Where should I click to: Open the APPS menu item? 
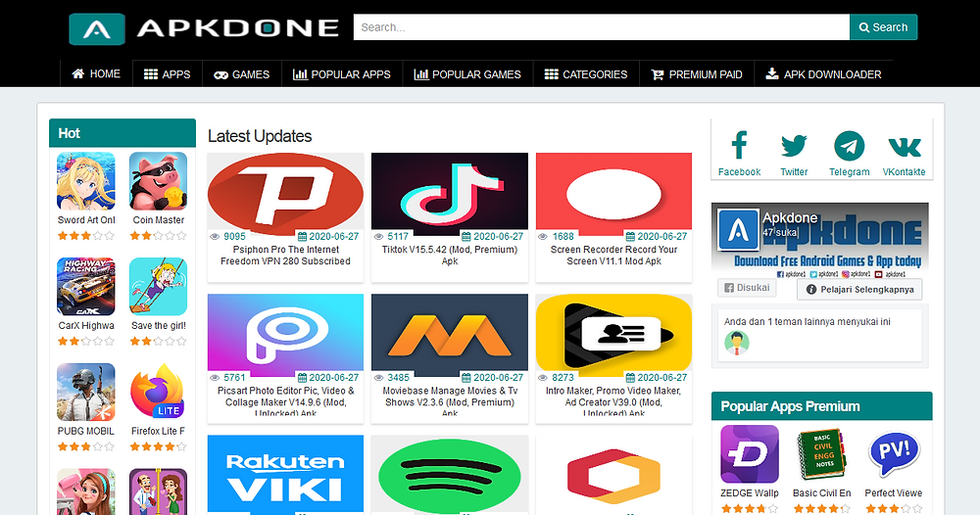pyautogui.click(x=167, y=73)
